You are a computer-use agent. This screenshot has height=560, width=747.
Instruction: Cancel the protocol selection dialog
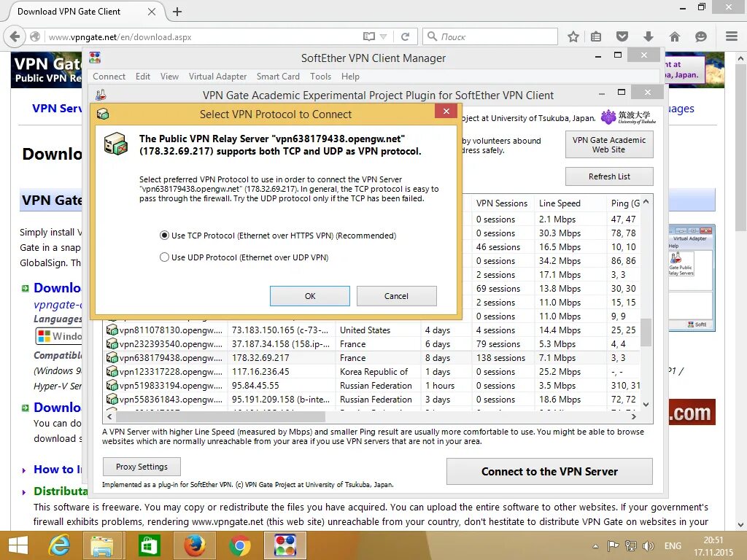396,296
